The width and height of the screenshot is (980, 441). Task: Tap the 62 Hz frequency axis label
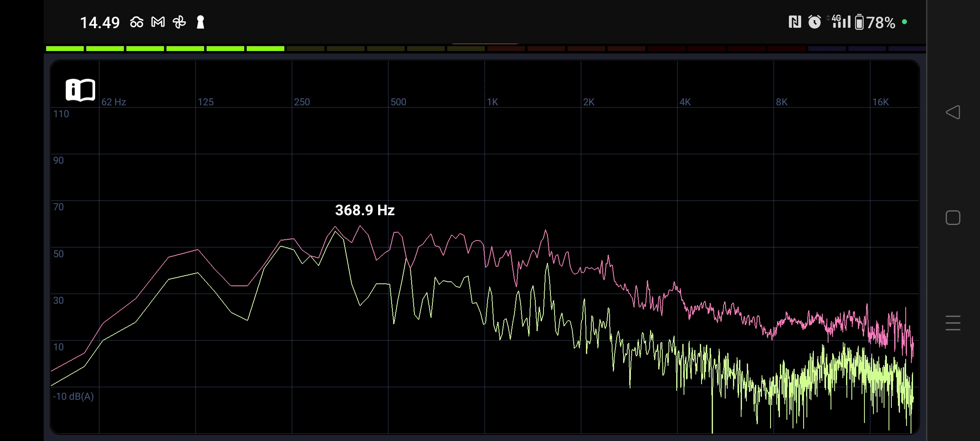point(114,102)
